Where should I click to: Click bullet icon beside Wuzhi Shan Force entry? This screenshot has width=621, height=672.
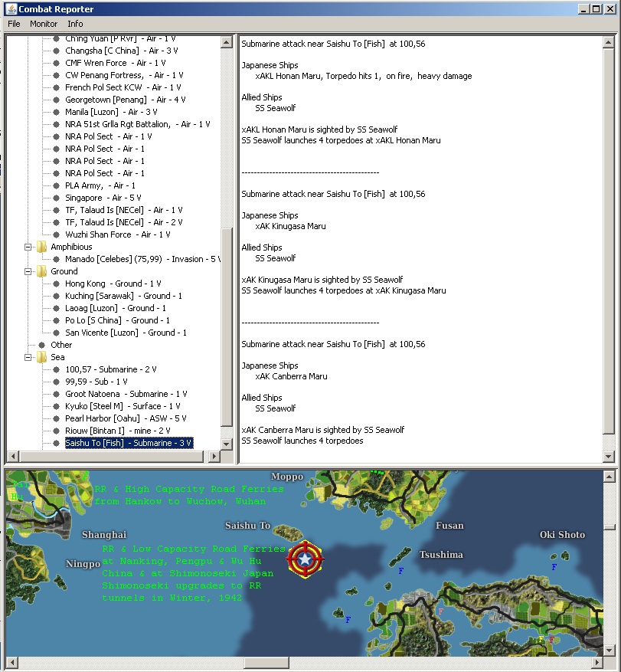(x=56, y=235)
